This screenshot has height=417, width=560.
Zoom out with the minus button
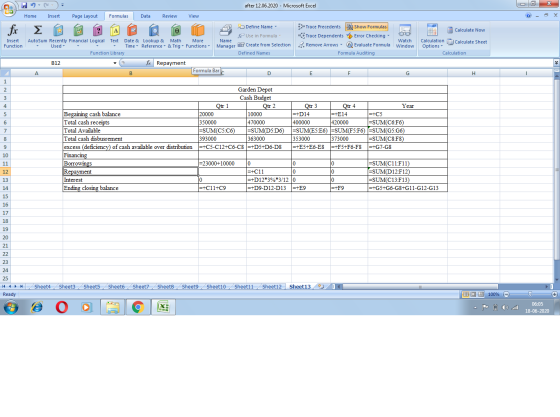coord(506,295)
